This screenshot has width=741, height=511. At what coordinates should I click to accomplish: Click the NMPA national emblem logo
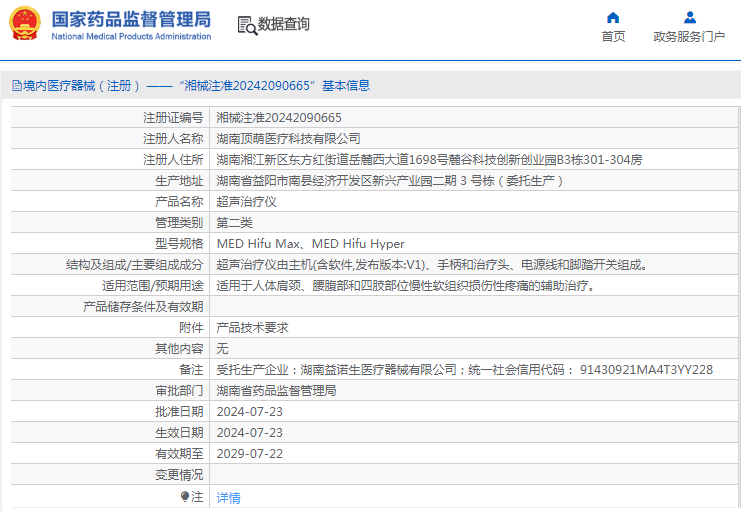point(25,23)
